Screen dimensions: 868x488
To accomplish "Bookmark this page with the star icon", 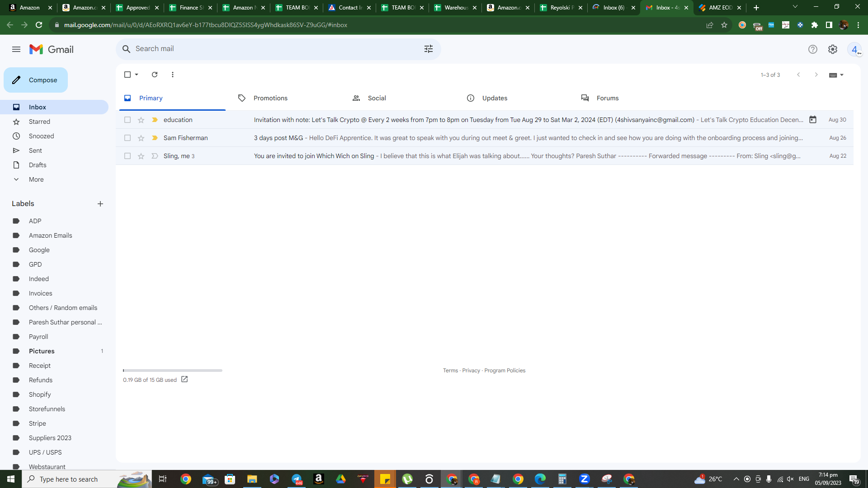I will 724,25.
